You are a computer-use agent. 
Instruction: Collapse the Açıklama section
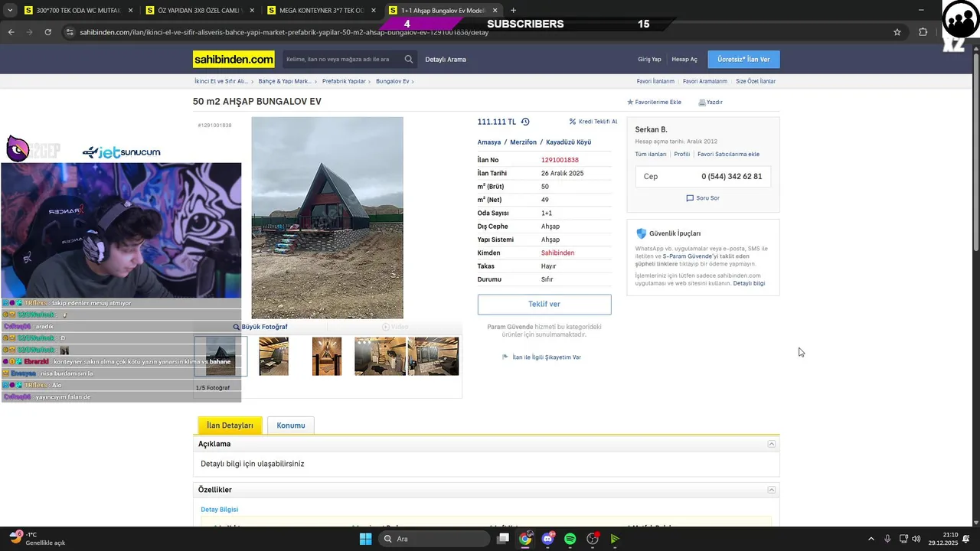click(x=772, y=444)
